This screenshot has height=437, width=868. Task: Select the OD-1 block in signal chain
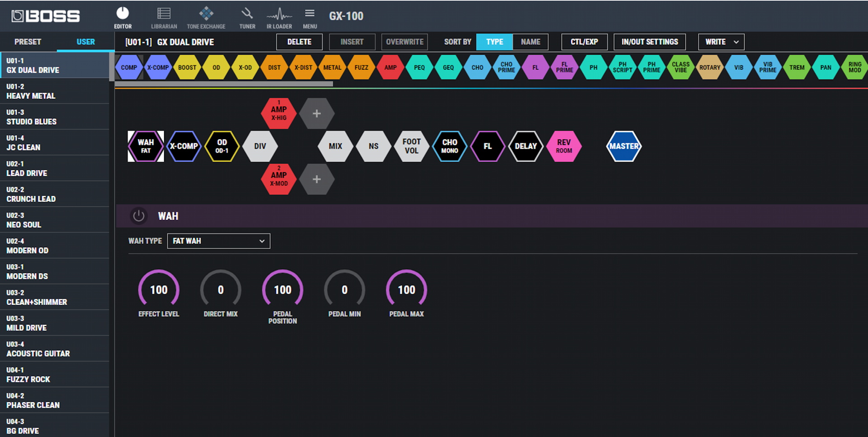(222, 146)
